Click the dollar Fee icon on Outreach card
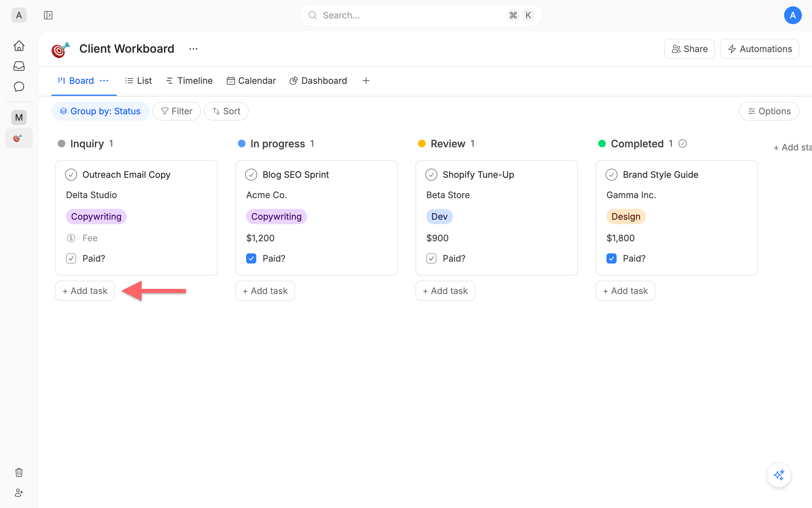The image size is (812, 508). [x=71, y=238]
